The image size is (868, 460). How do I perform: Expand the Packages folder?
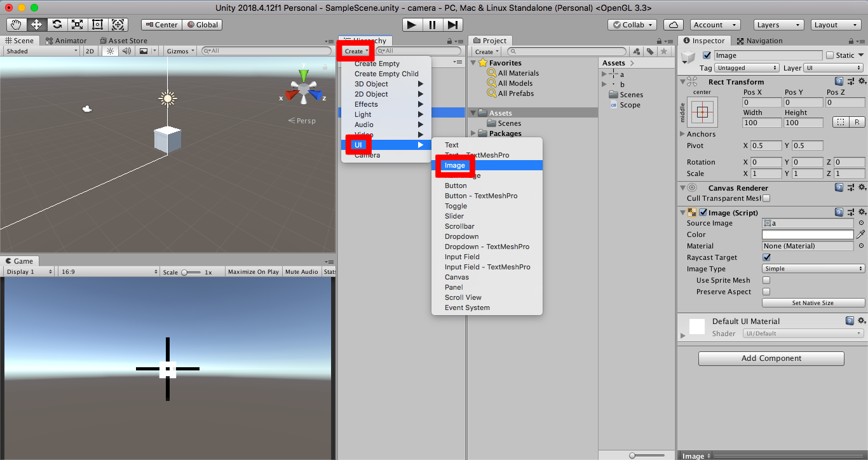[473, 133]
